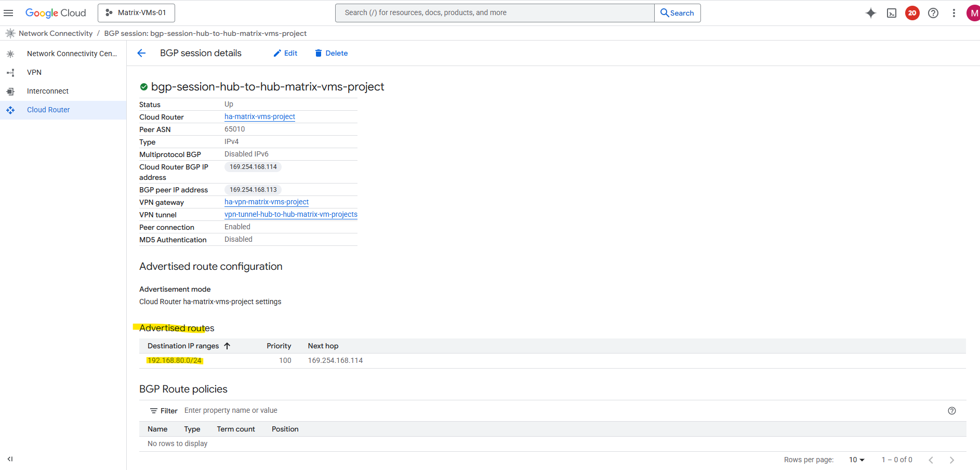Click the Cloud Router sidebar icon
Screen dimensions: 980x470
pyautogui.click(x=10, y=110)
